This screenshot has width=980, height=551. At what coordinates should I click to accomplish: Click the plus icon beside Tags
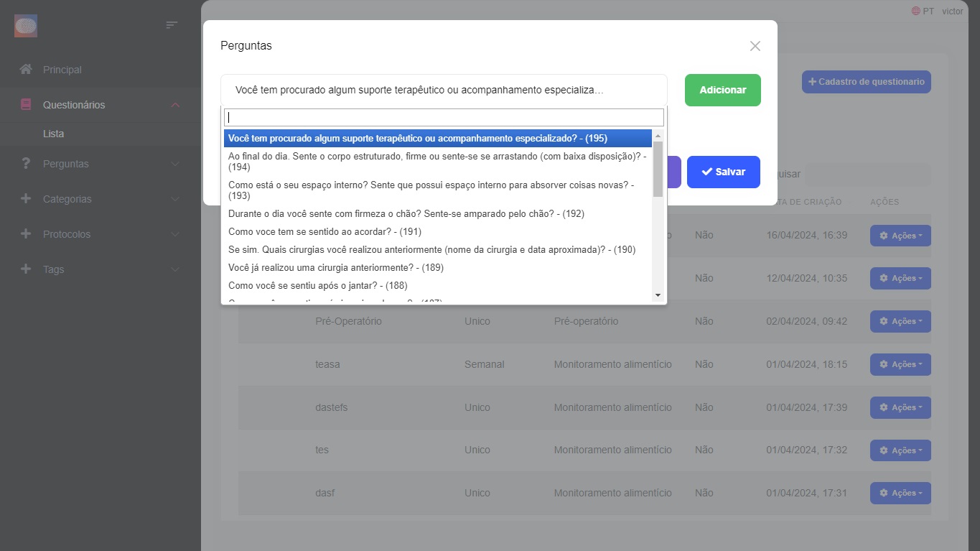point(26,269)
